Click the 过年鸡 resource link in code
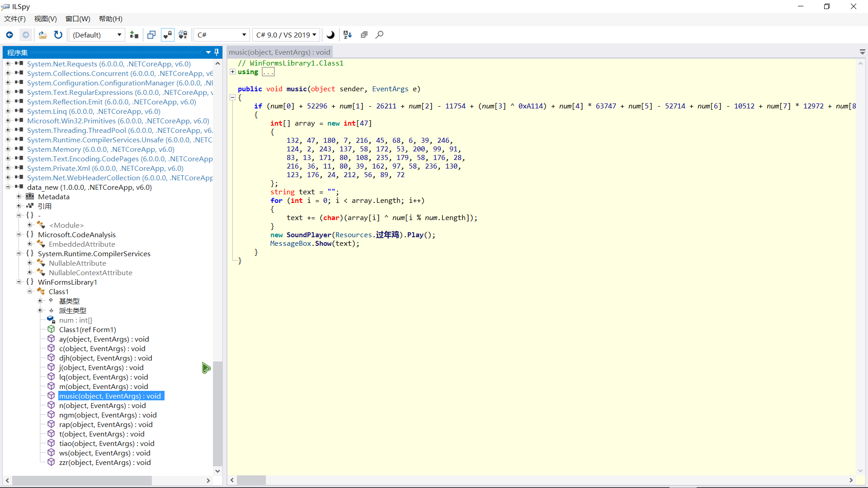This screenshot has height=488, width=868. [x=387, y=235]
